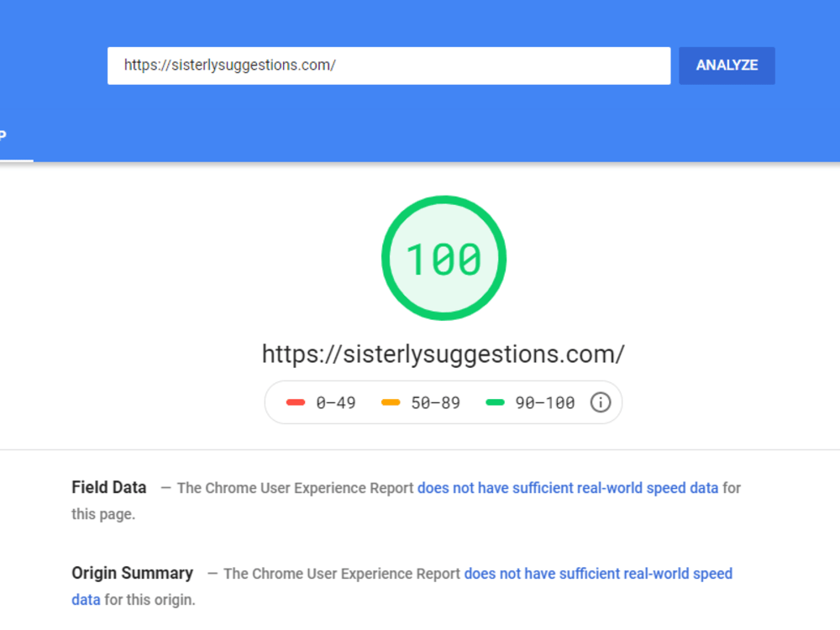Click the 100 performance score gauge
The width and height of the screenshot is (840, 630).
click(444, 258)
